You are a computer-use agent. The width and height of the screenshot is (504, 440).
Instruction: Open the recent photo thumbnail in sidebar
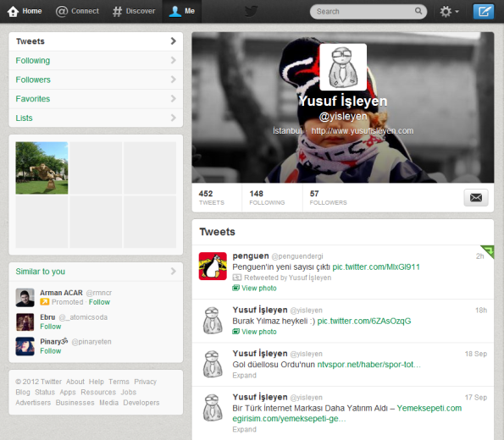pyautogui.click(x=42, y=168)
